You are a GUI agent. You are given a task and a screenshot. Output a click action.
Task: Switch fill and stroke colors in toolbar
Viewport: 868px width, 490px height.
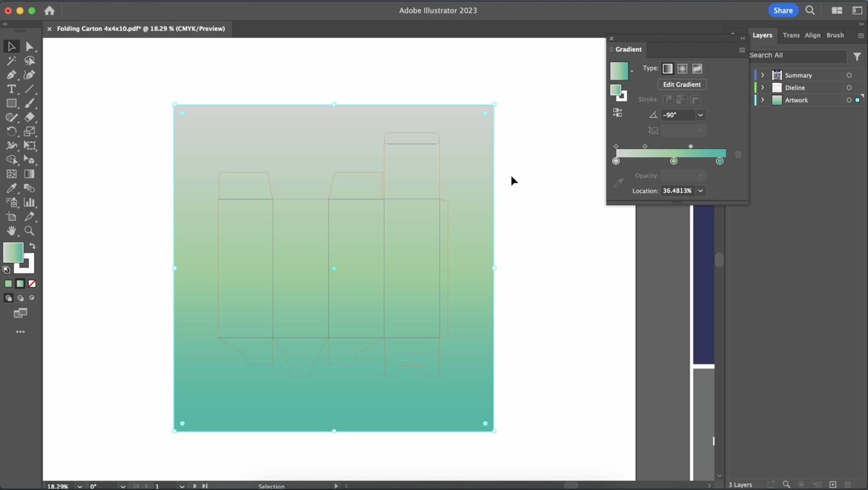tap(31, 245)
